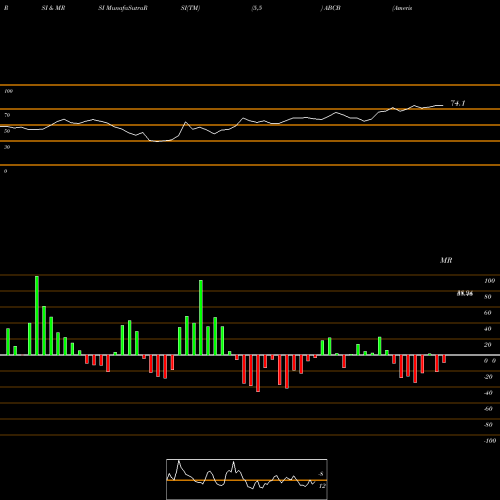Click the 'SI & MR' header text
The height and width of the screenshot is (500, 500).
click(53, 8)
